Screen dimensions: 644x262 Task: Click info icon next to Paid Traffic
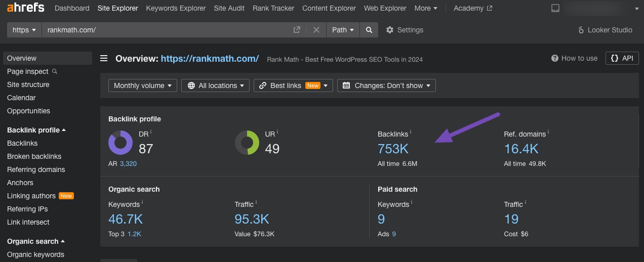pos(526,202)
